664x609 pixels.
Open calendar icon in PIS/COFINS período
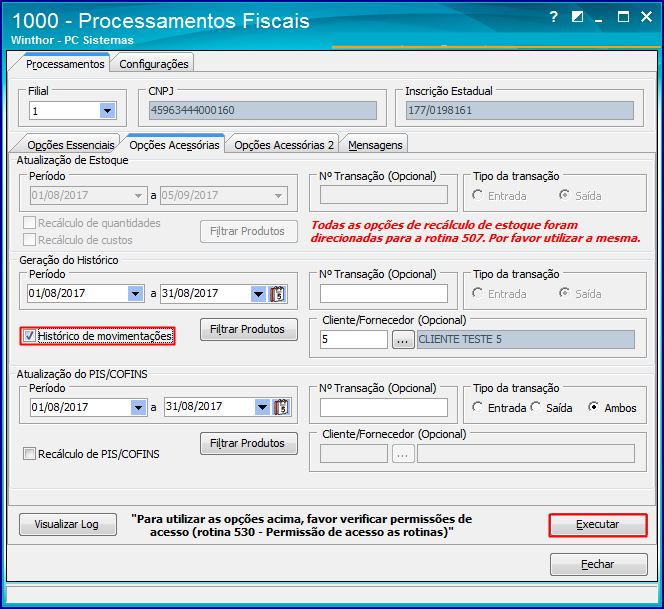click(x=281, y=407)
